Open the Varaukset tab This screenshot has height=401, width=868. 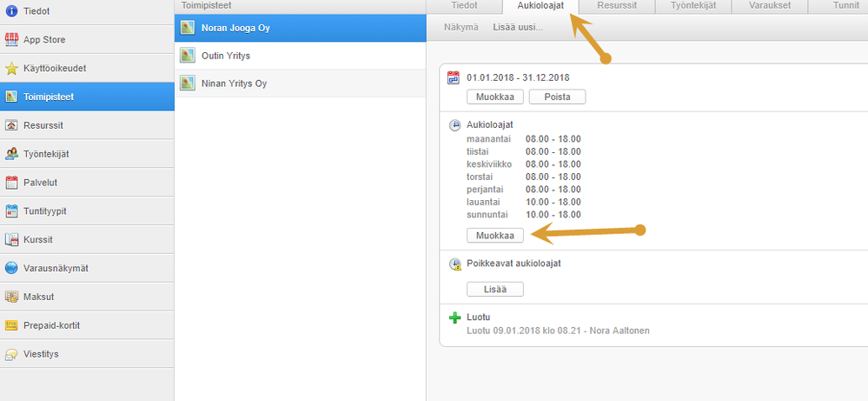(x=770, y=5)
